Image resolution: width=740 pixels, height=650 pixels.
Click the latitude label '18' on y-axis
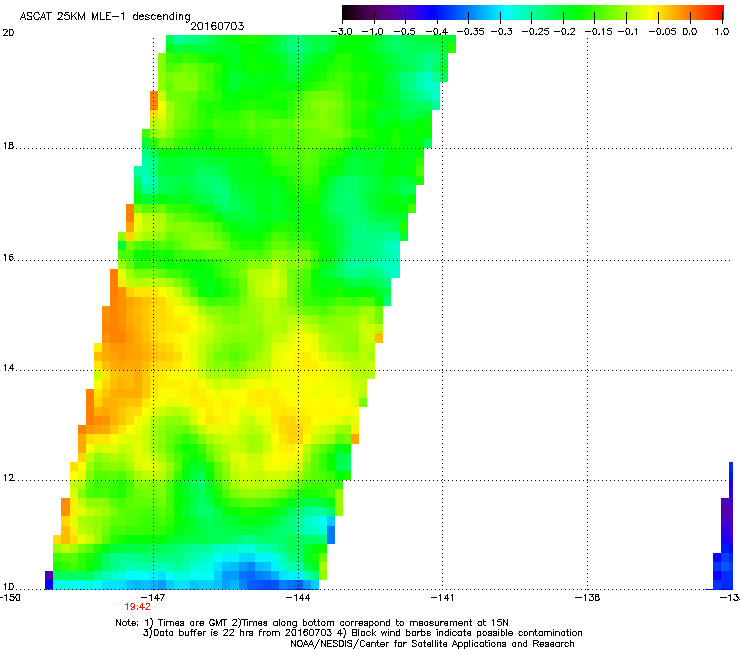pyautogui.click(x=8, y=146)
